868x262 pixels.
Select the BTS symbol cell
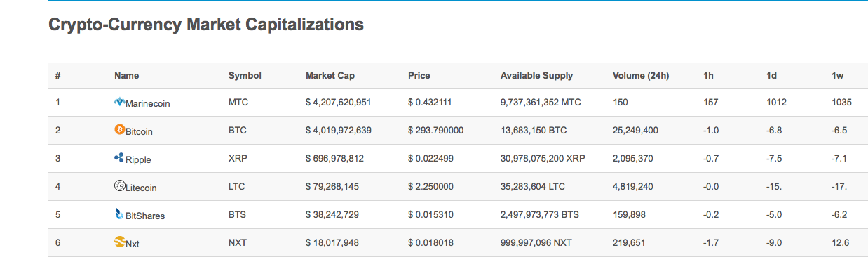(238, 214)
